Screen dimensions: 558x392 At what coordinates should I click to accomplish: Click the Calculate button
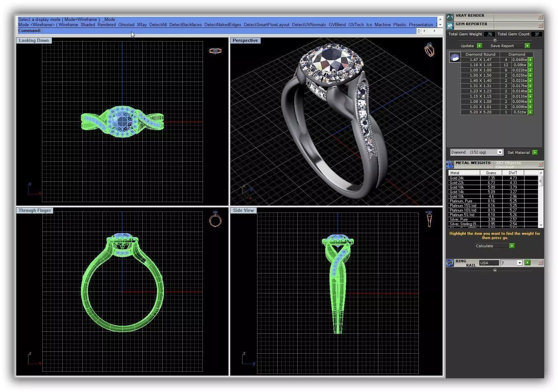tap(494, 246)
